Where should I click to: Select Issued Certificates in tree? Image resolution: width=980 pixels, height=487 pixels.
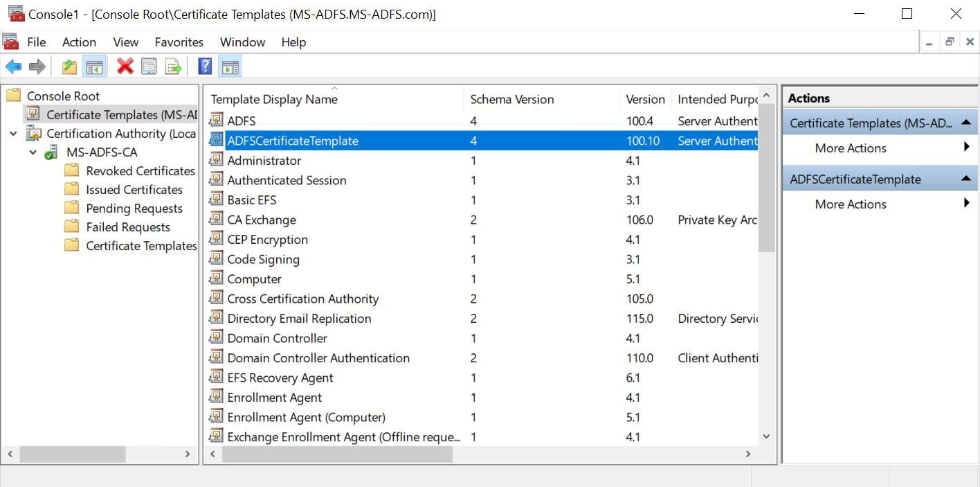coord(134,190)
